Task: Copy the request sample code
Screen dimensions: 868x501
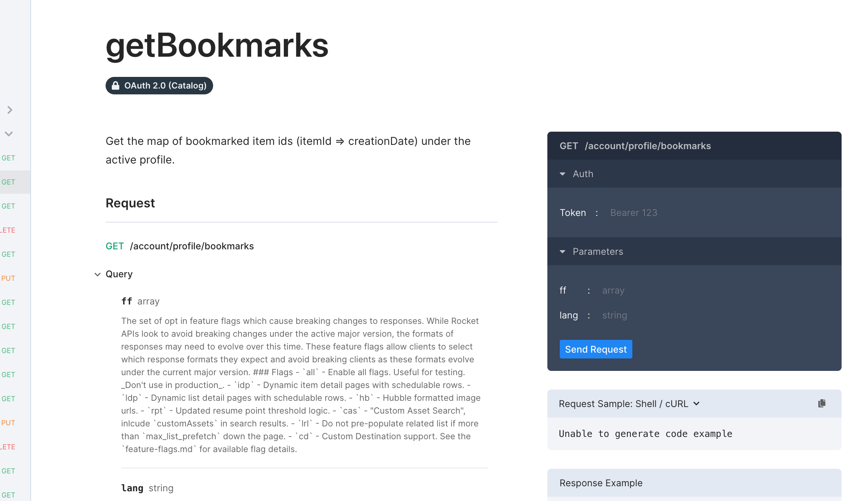Action: 821,404
